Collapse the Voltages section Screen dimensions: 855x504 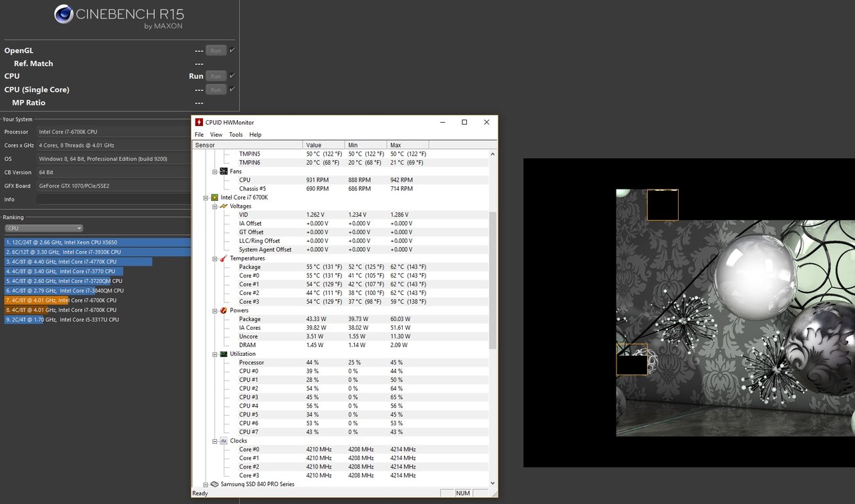(x=215, y=206)
